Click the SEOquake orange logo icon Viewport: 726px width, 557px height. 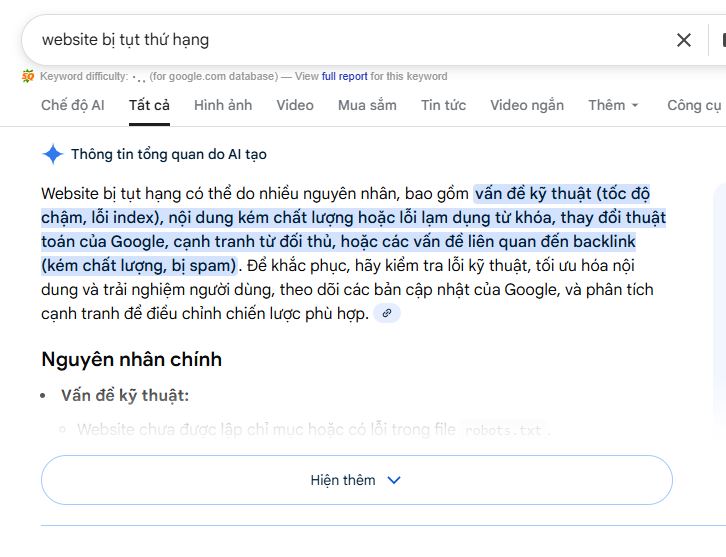pyautogui.click(x=28, y=76)
